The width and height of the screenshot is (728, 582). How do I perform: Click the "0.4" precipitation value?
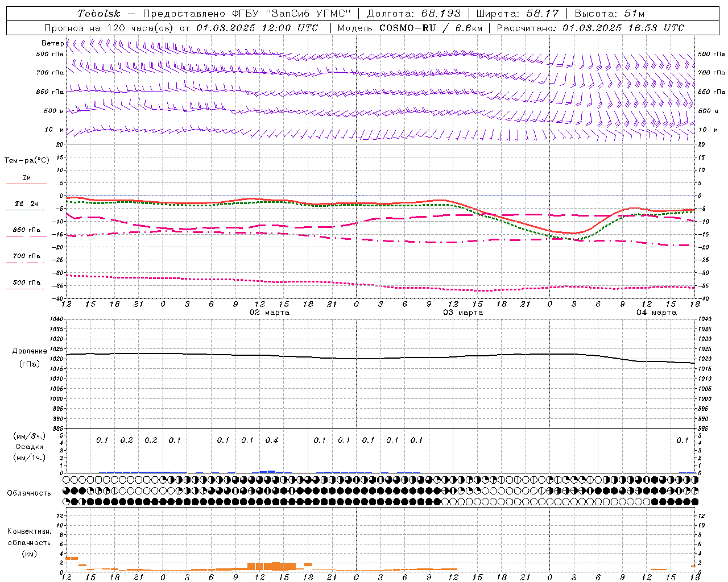click(x=272, y=440)
